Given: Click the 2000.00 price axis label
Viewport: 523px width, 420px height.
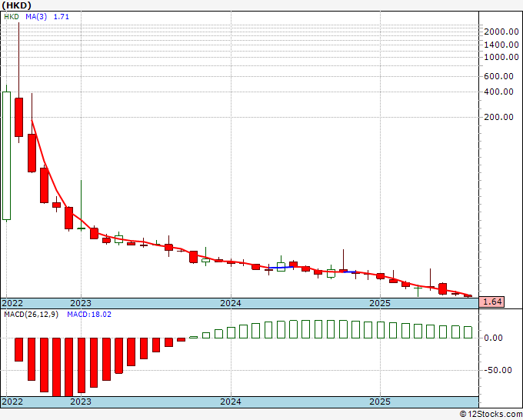Looking at the screenshot, I should point(501,32).
